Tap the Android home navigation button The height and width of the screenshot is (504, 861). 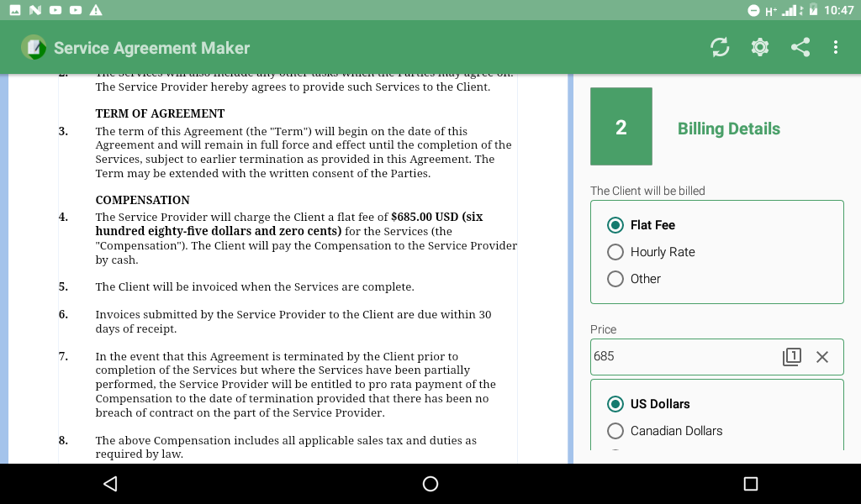tap(430, 484)
